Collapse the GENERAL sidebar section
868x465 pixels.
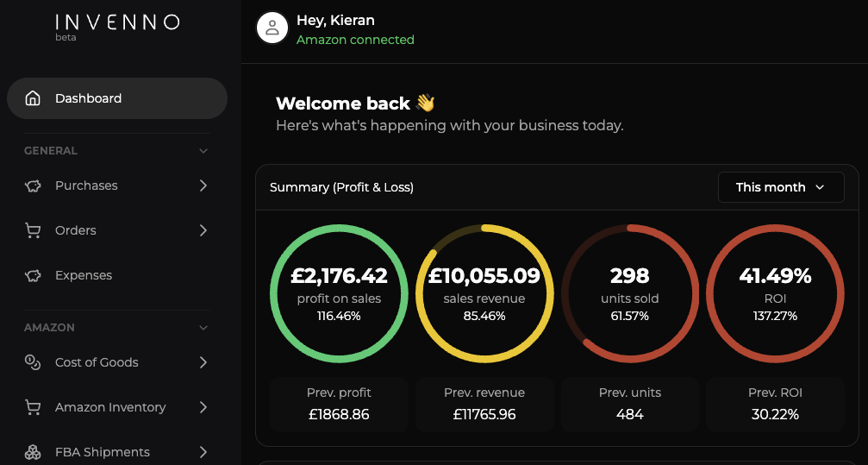tap(203, 151)
